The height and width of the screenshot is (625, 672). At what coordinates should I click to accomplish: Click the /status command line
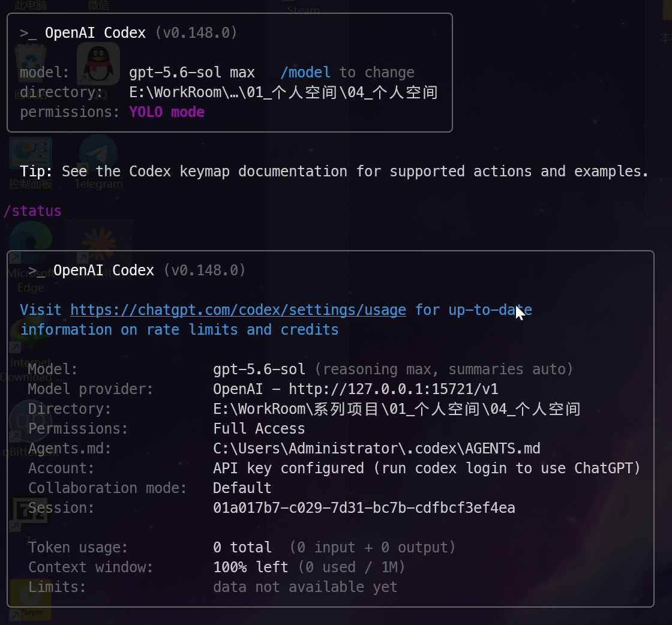coord(32,211)
